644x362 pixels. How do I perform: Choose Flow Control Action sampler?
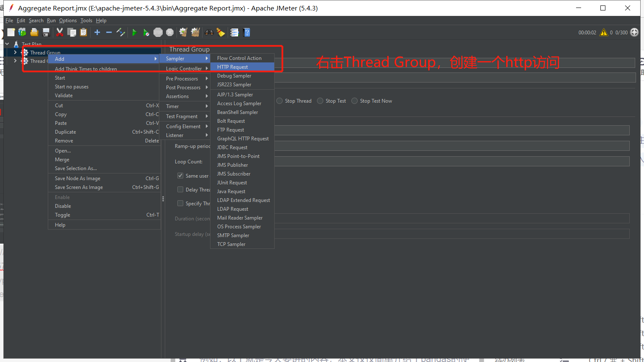coord(242,58)
